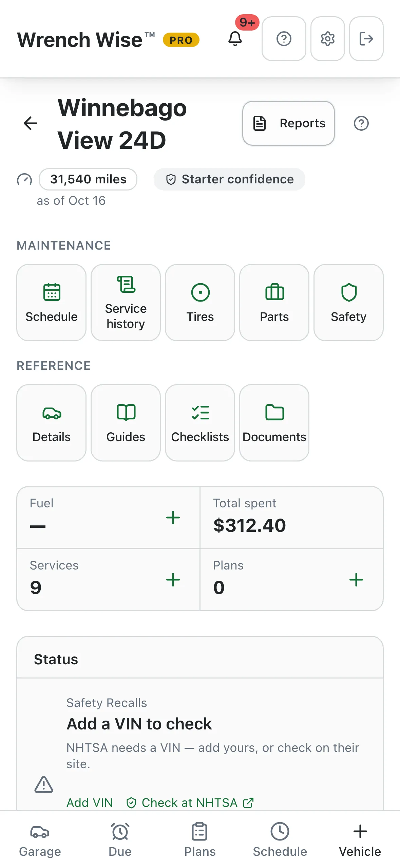Select the Plans count 0
This screenshot has width=400, height=868.
219,588
